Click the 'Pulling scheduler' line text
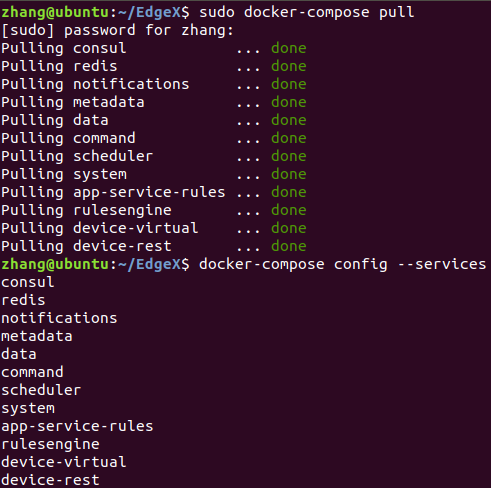This screenshot has height=488, width=491. pos(77,157)
